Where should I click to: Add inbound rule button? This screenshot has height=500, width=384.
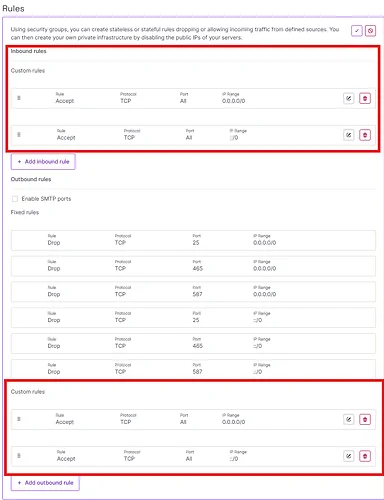[x=43, y=162]
